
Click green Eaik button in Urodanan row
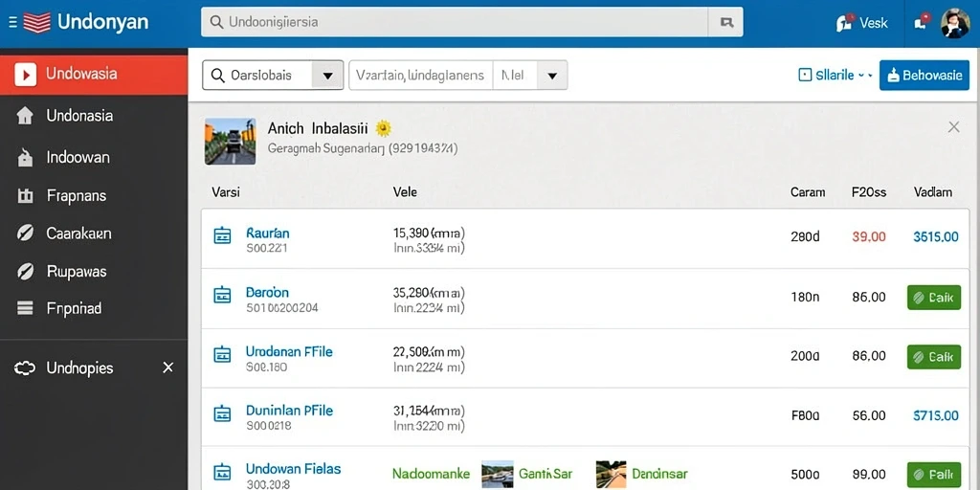pos(934,356)
